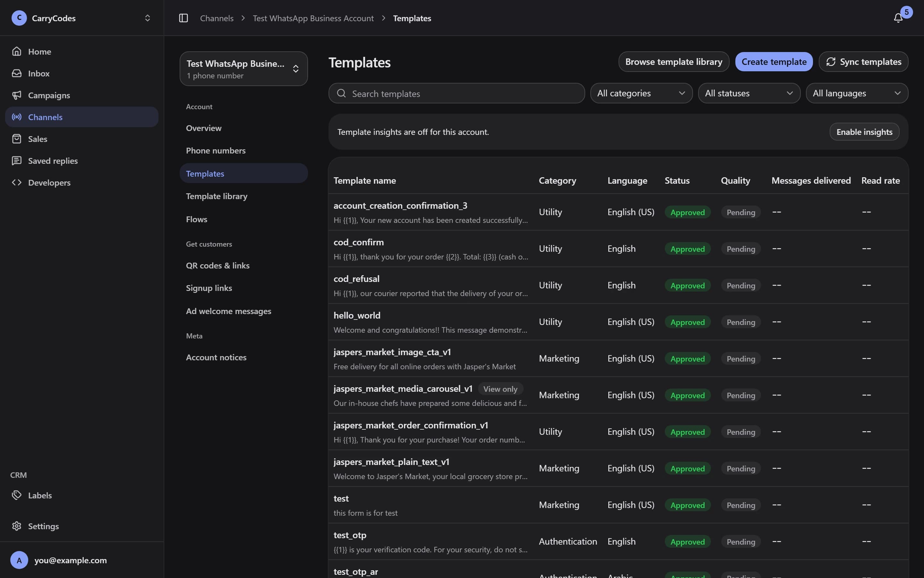Click the Messages delivered column header
The width and height of the screenshot is (924, 578).
point(811,180)
